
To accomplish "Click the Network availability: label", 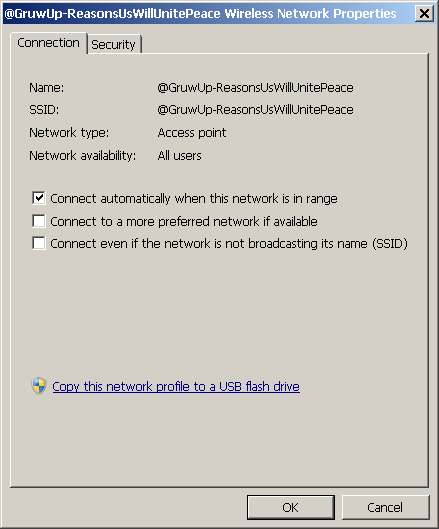I will tap(83, 156).
